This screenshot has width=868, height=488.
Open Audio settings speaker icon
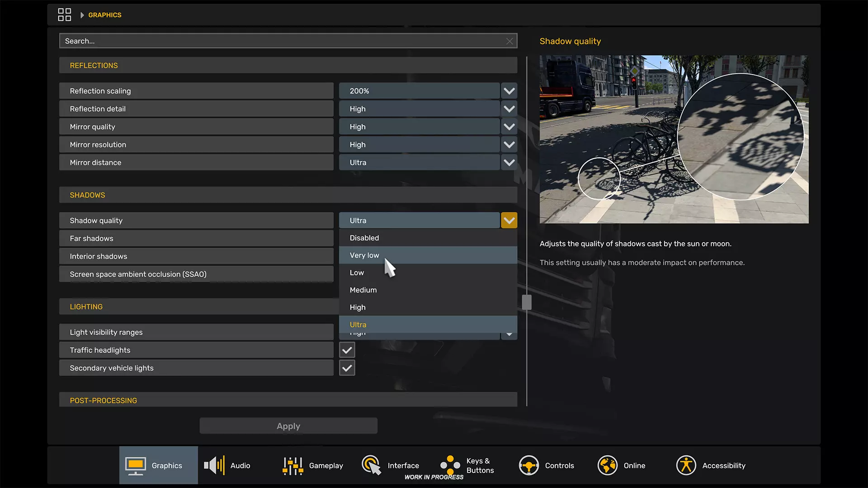pos(214,465)
